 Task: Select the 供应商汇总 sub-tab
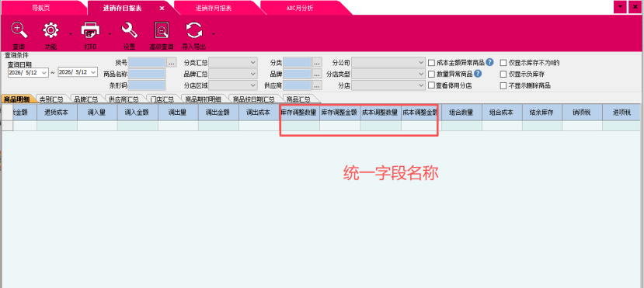click(x=124, y=99)
